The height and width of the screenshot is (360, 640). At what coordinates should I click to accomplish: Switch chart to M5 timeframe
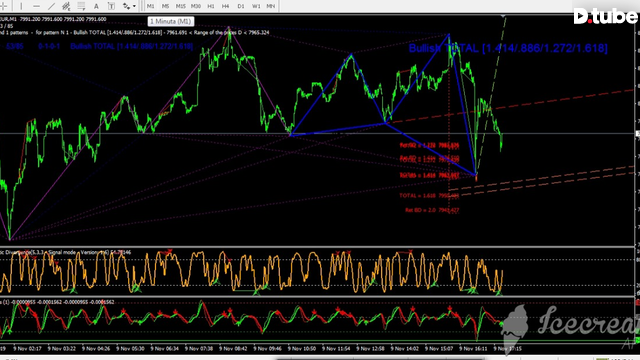[x=165, y=6]
